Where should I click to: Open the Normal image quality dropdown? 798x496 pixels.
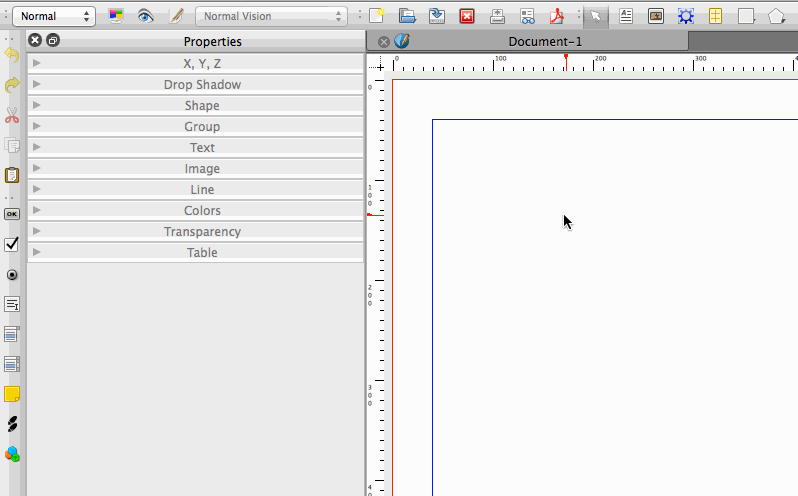tap(54, 16)
